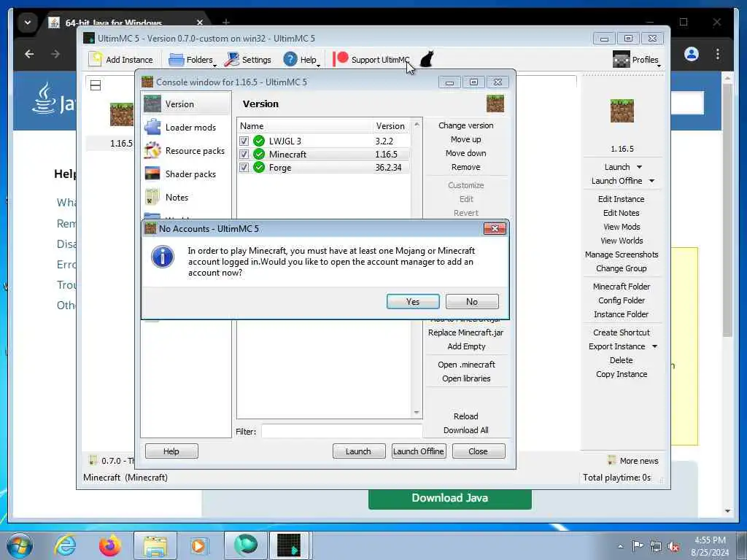The image size is (747, 560).
Task: Click Download All in version page
Action: (x=466, y=430)
